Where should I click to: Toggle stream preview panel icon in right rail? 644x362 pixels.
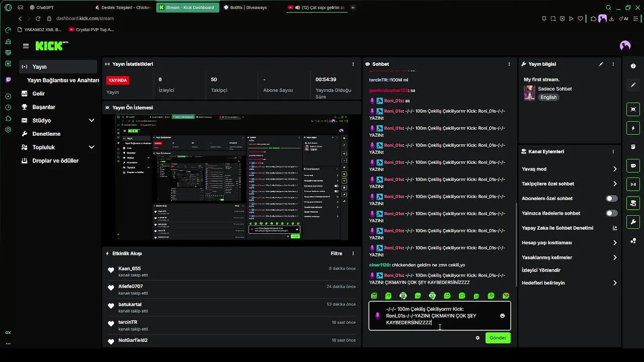tap(633, 109)
